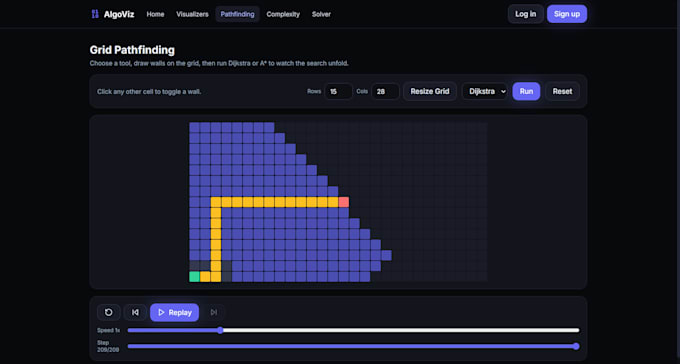
Task: Open the Home nav item
Action: 155,14
